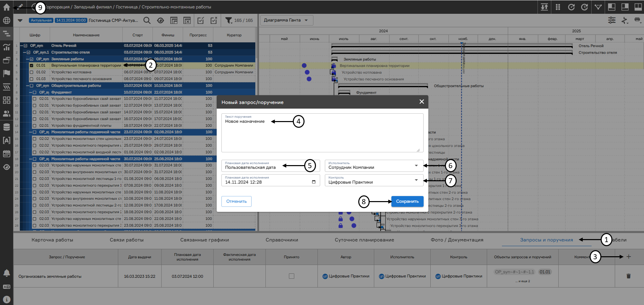Click the date field '14.11.2024 12:28'

point(271,180)
